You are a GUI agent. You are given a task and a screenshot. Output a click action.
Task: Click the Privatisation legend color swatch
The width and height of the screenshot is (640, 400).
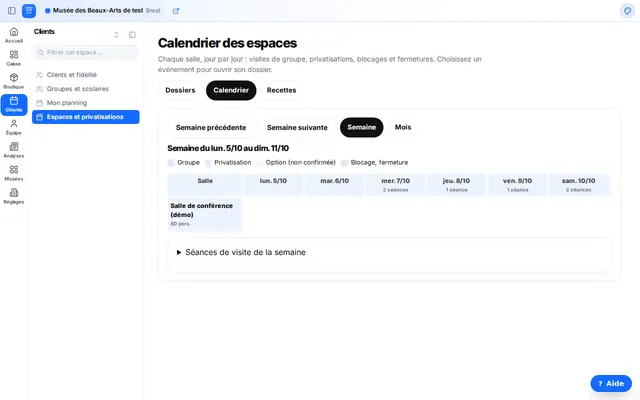pos(208,163)
